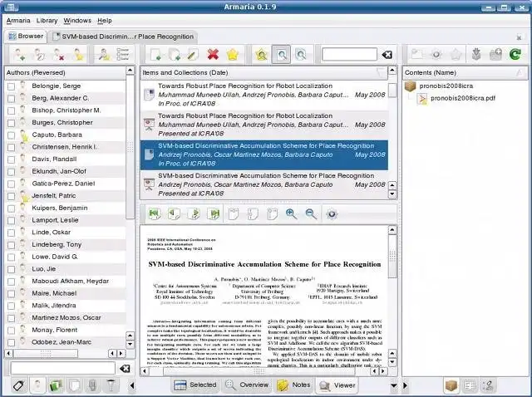Click the pencil edit item icon
Viewport: 532px width, 397px height.
click(x=193, y=54)
